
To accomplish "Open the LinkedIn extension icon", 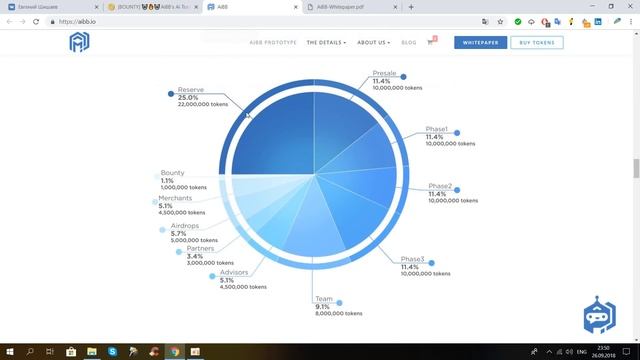I will click(x=598, y=22).
